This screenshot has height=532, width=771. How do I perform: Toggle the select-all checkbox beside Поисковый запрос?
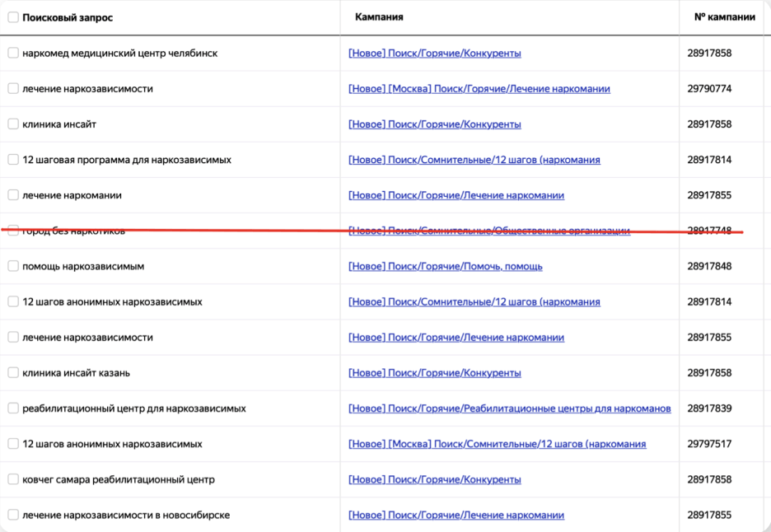[13, 17]
